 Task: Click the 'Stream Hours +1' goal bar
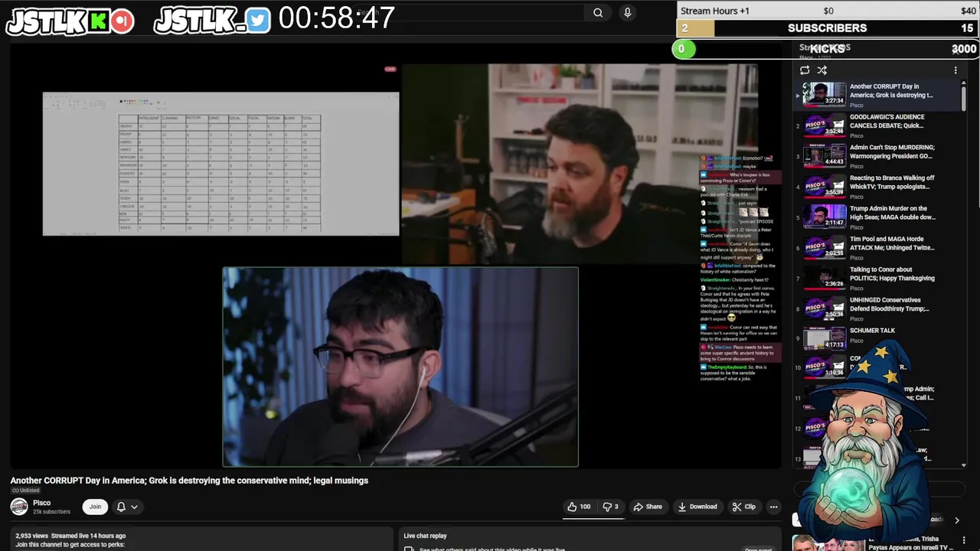pos(827,11)
